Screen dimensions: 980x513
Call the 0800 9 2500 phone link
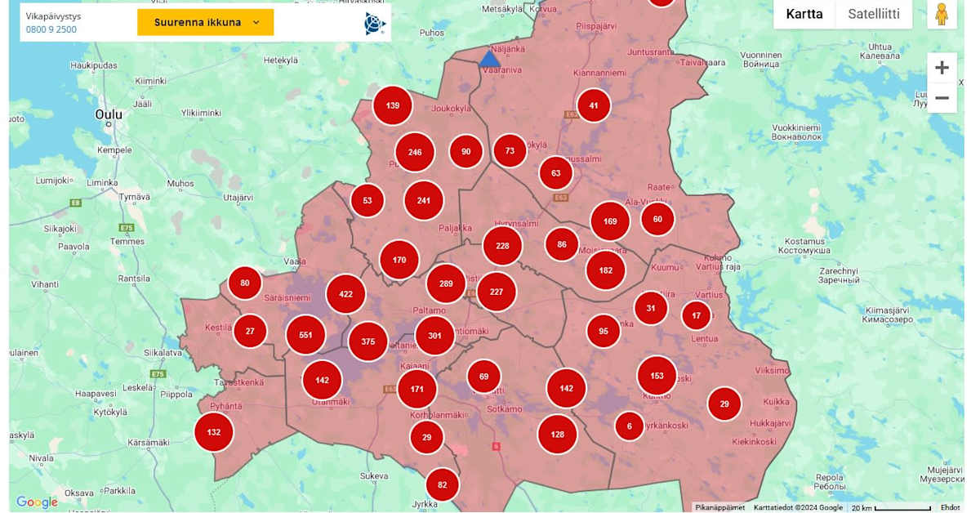[51, 29]
